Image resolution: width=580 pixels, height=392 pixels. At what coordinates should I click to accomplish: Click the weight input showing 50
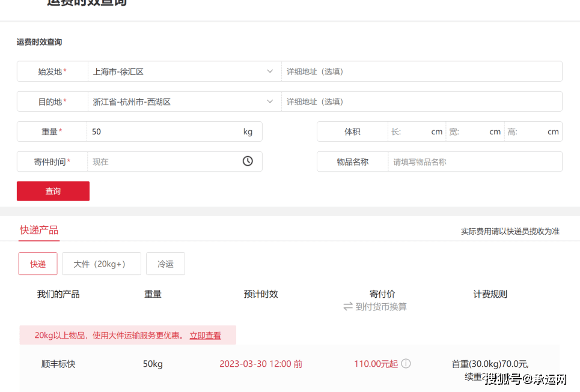[x=162, y=131]
